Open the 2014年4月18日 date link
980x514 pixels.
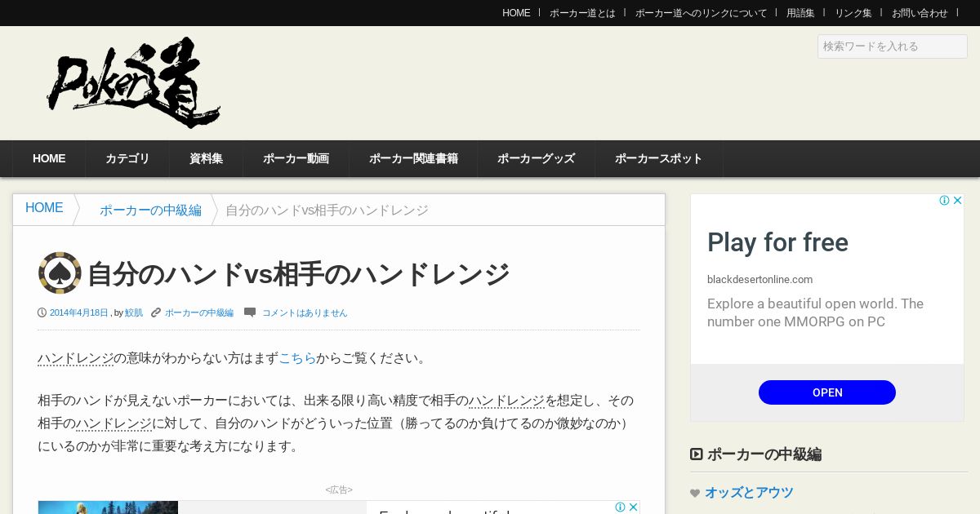79,312
